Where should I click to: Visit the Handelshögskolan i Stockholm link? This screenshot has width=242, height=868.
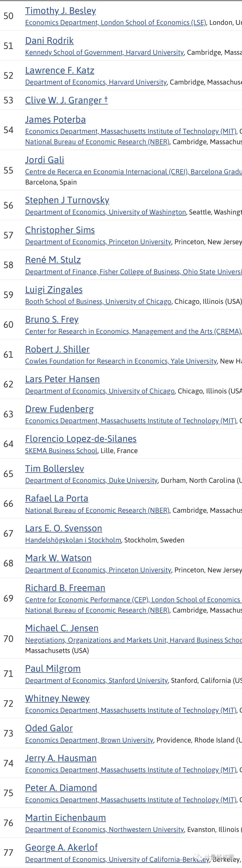(x=73, y=540)
